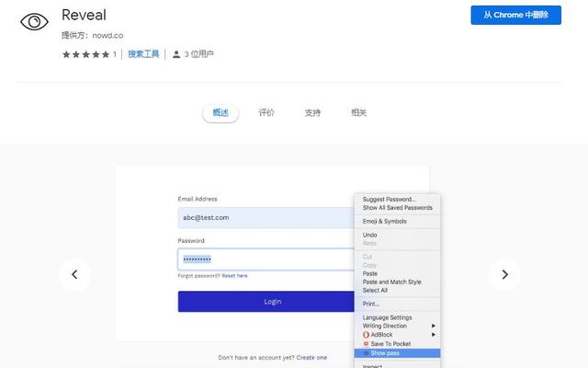Expand the Writing Direction submenu arrow
Screen dimensions: 588x368
(434, 326)
